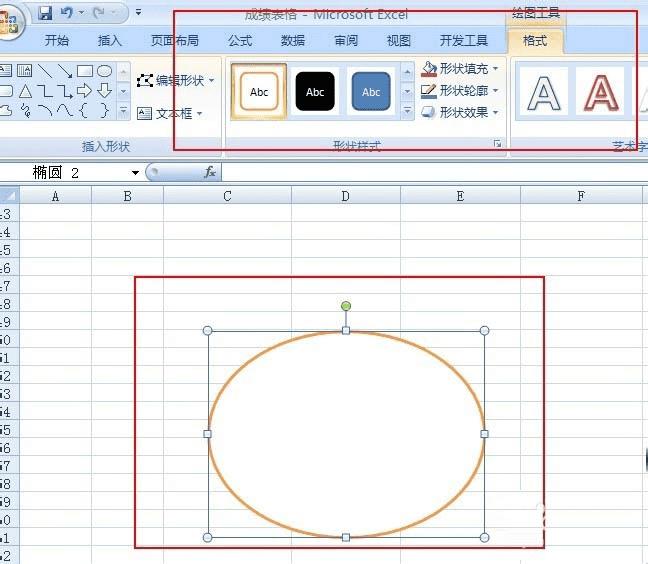648x564 pixels.
Task: Apply the blue Abc shape style
Action: pos(371,92)
